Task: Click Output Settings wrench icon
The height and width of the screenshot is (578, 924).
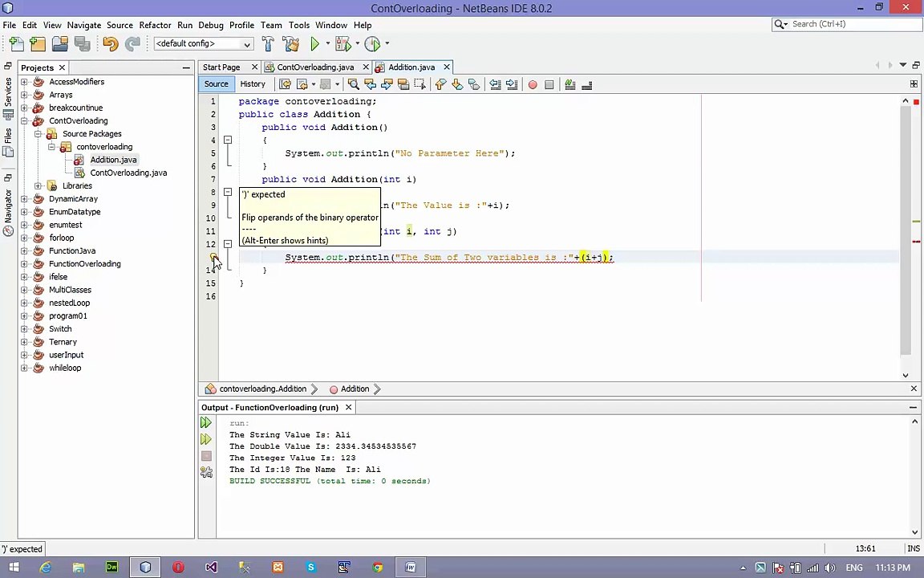Action: pos(206,472)
